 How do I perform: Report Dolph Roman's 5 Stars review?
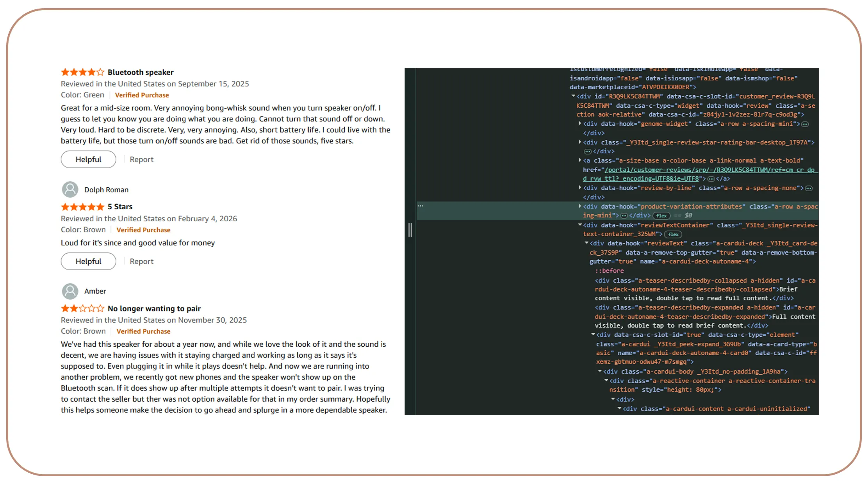141,262
